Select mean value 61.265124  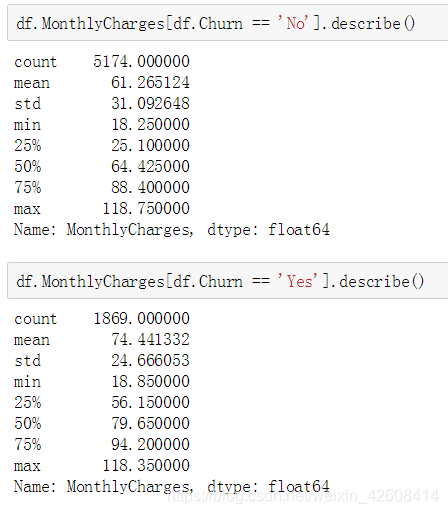150,82
